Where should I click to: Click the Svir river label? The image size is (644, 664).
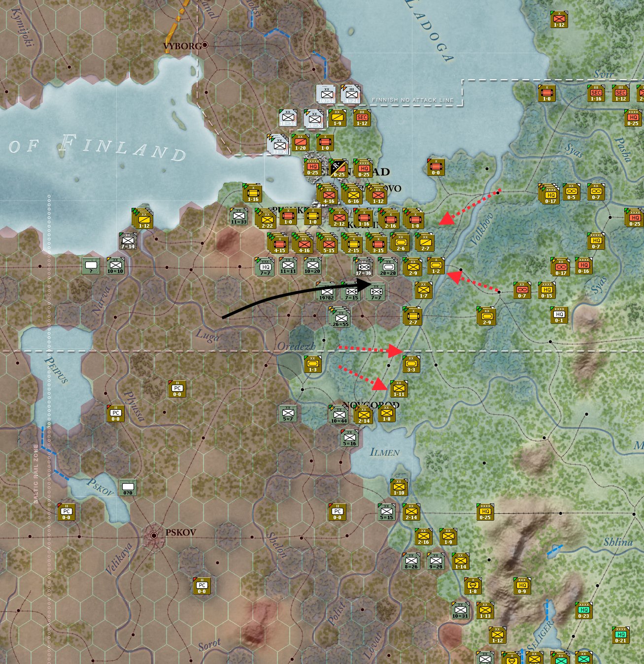[x=604, y=74]
